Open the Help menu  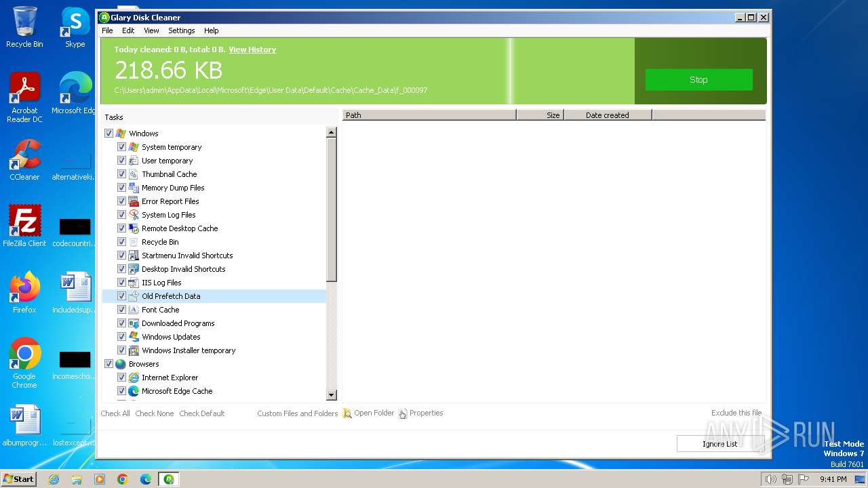pyautogui.click(x=211, y=30)
